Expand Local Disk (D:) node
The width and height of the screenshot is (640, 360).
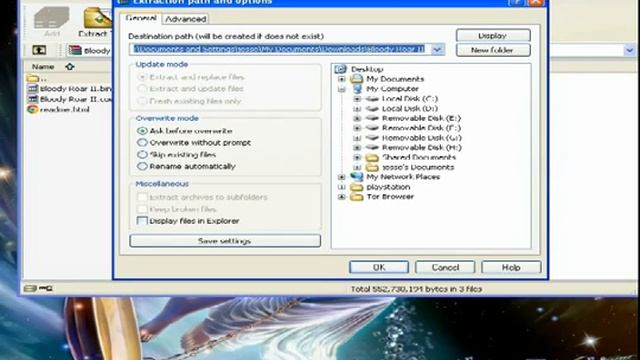click(x=357, y=109)
